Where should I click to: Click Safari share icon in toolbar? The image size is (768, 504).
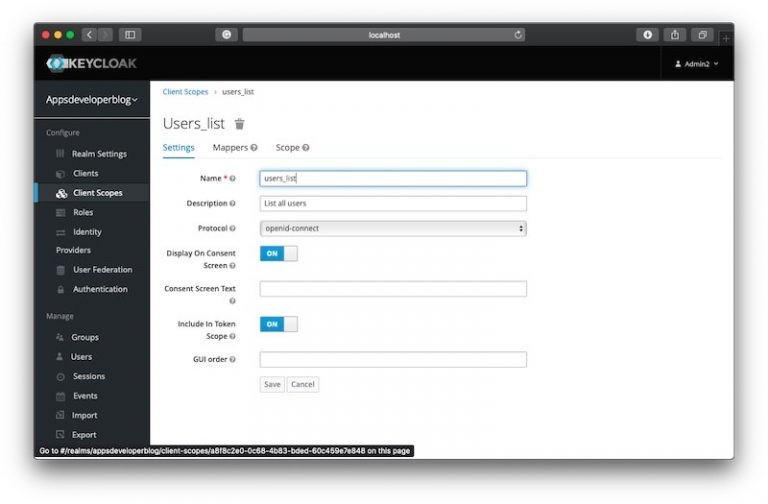coord(675,35)
